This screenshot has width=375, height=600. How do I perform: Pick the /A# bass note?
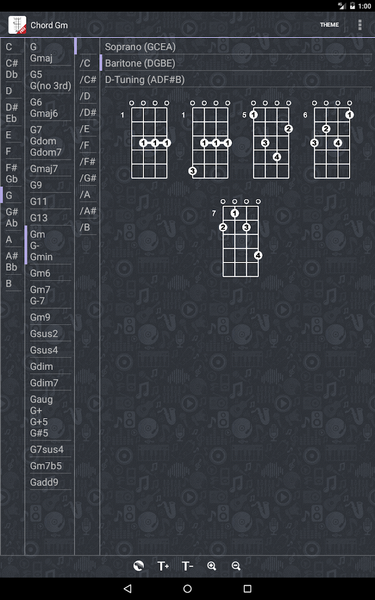click(x=88, y=211)
